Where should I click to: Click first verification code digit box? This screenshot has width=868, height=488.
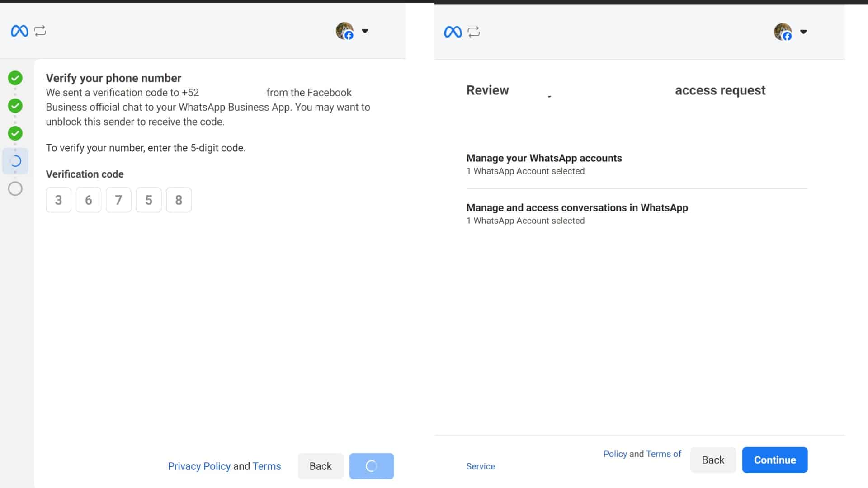(x=58, y=200)
